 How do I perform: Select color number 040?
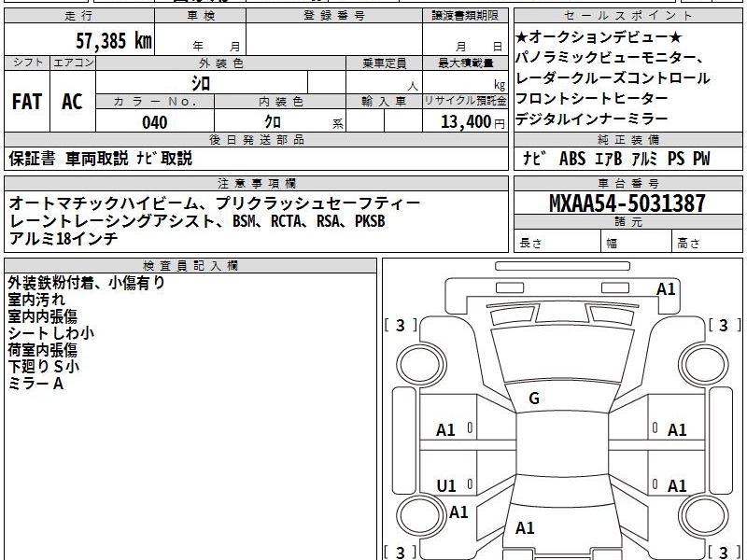click(155, 122)
